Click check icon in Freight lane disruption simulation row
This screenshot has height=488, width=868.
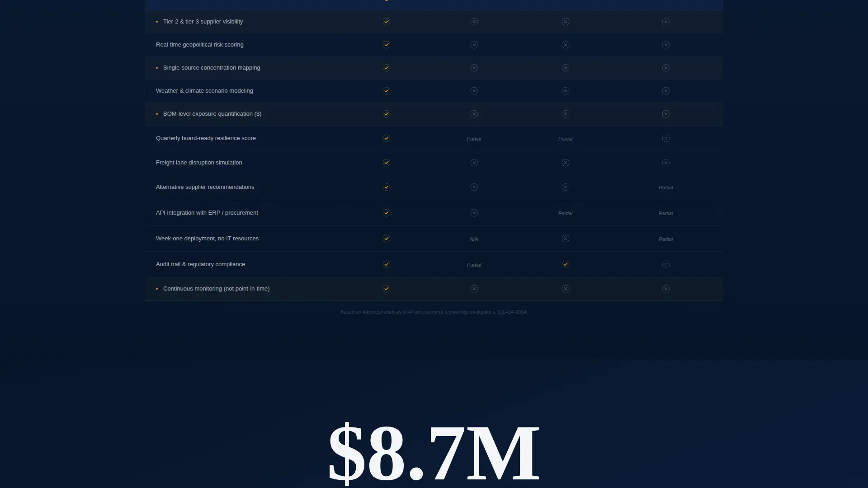[x=387, y=163]
